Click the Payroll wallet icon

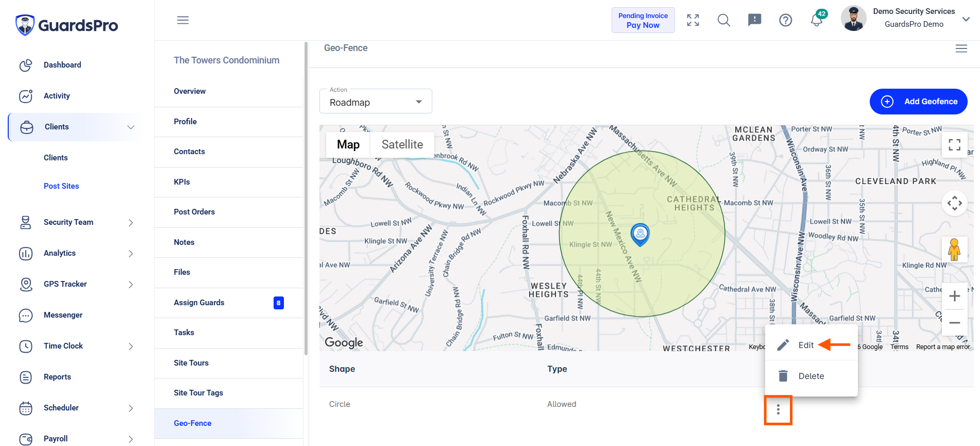click(x=26, y=439)
